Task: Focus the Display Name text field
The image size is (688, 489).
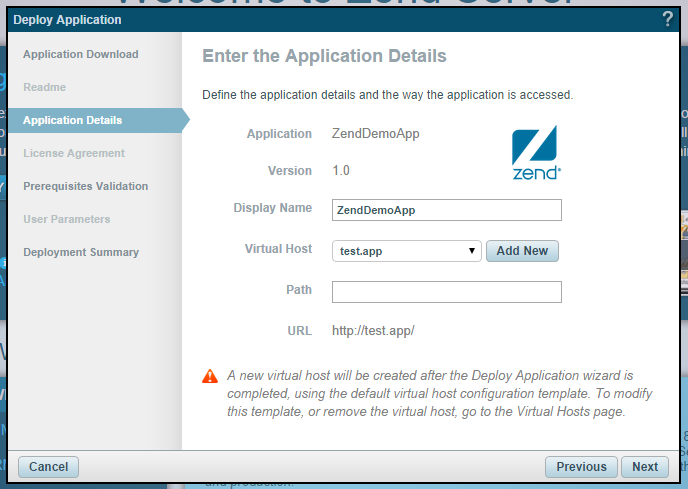Action: click(446, 210)
